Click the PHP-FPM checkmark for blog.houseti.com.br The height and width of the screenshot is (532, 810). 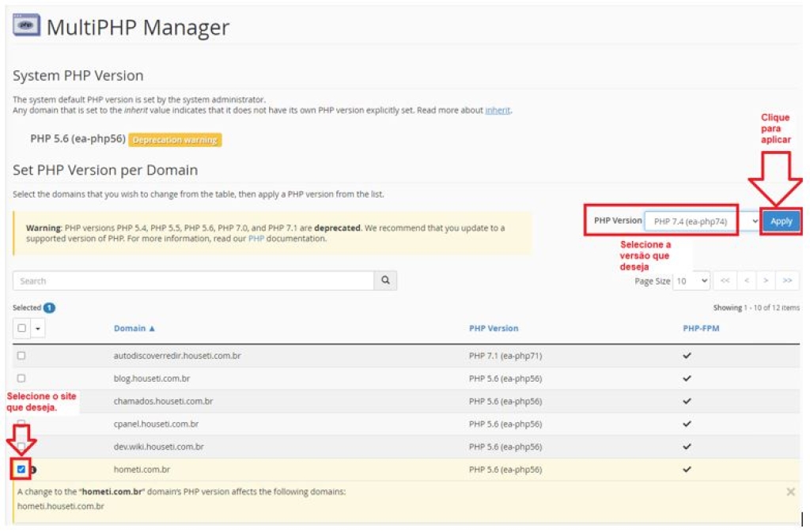pos(687,378)
